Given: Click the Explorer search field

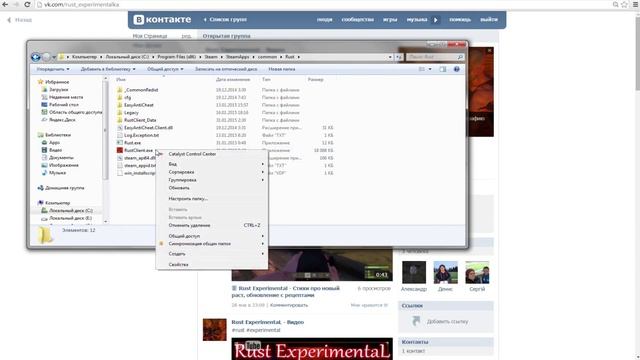Looking at the screenshot, I should tap(435, 57).
